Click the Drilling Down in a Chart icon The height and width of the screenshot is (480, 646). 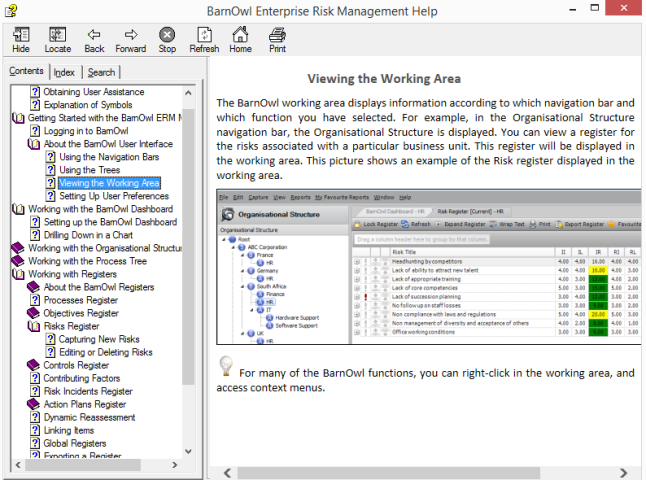35,235
